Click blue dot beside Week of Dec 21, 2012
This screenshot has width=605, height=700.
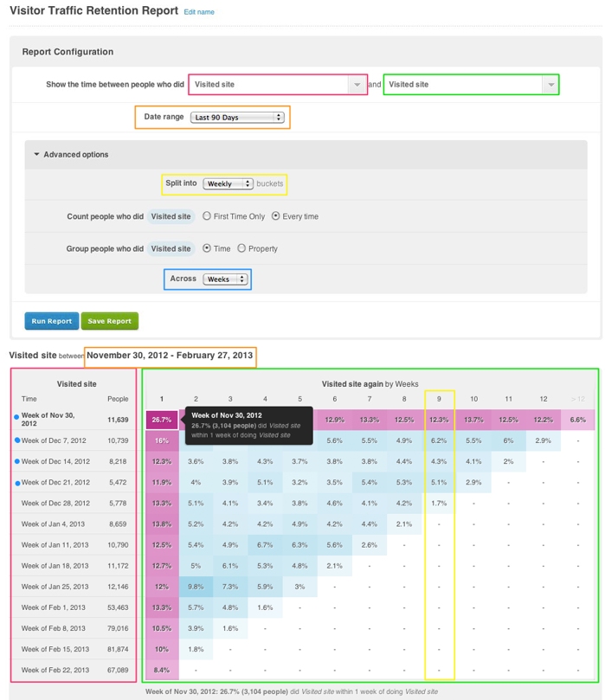coord(17,483)
